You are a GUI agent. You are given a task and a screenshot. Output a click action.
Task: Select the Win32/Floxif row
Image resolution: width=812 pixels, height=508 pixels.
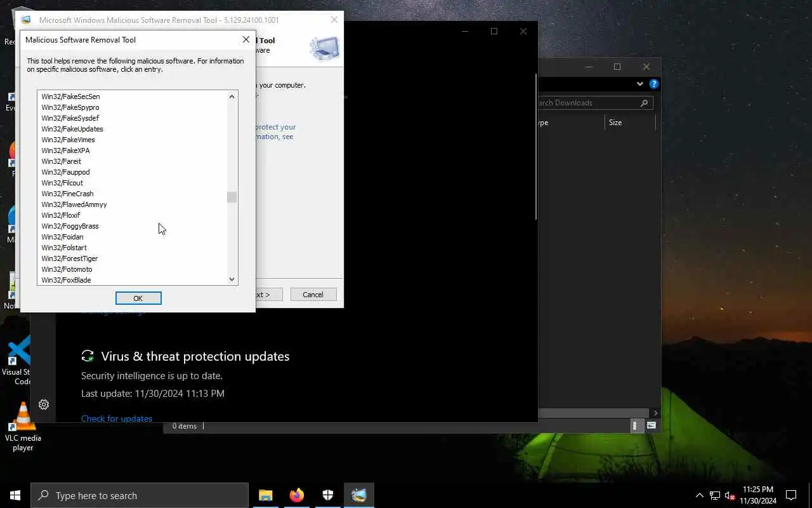click(x=61, y=215)
